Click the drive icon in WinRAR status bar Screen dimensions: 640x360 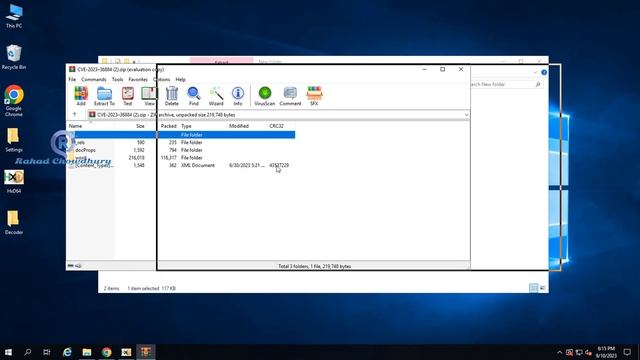71,266
